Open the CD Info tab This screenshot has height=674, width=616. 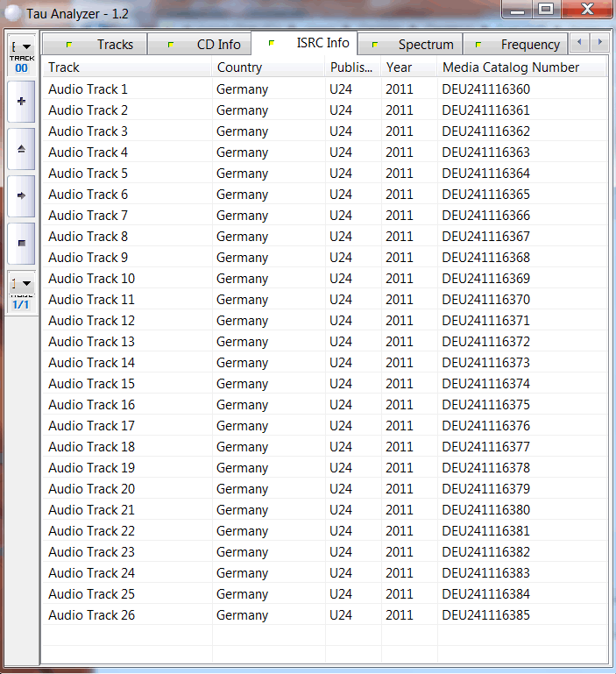(x=207, y=44)
